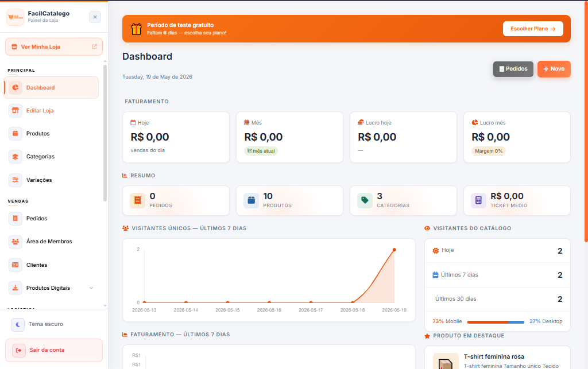
Task: Click the gift icon in the trial banner
Action: [x=136, y=29]
